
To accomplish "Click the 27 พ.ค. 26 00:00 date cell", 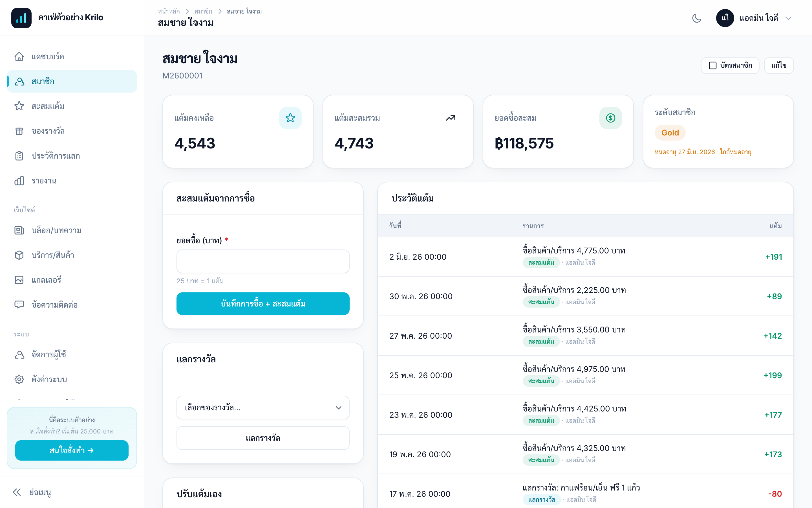I will click(420, 336).
